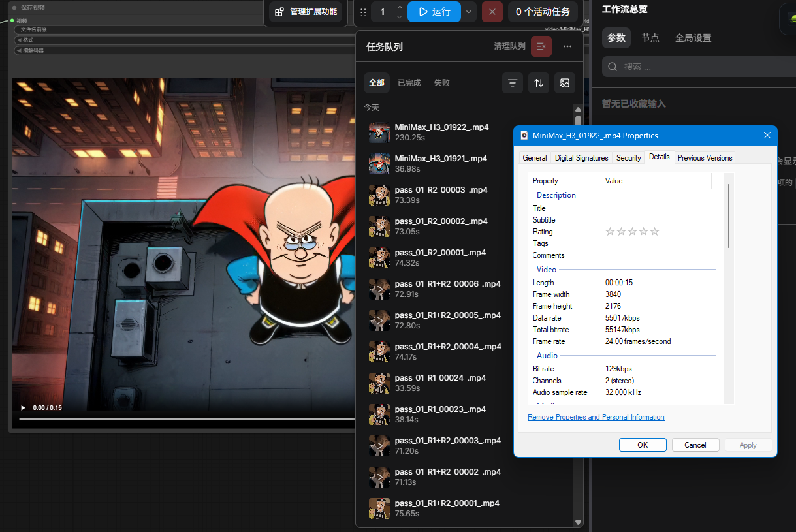Open the Manage Extensions (管理扩展功能) button
Screen dimensions: 796x532
click(x=306, y=12)
